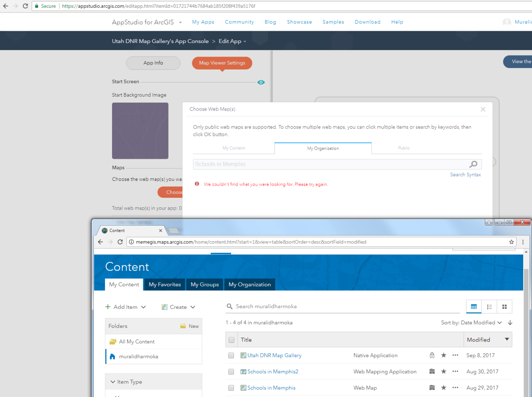This screenshot has width=532, height=397.
Task: Open the My Favorites tab
Action: (x=165, y=285)
